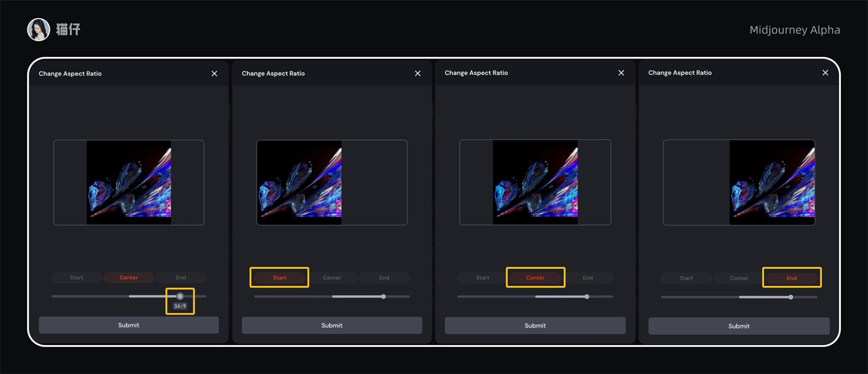Select highlighted Start alignment in second panel

(x=279, y=278)
